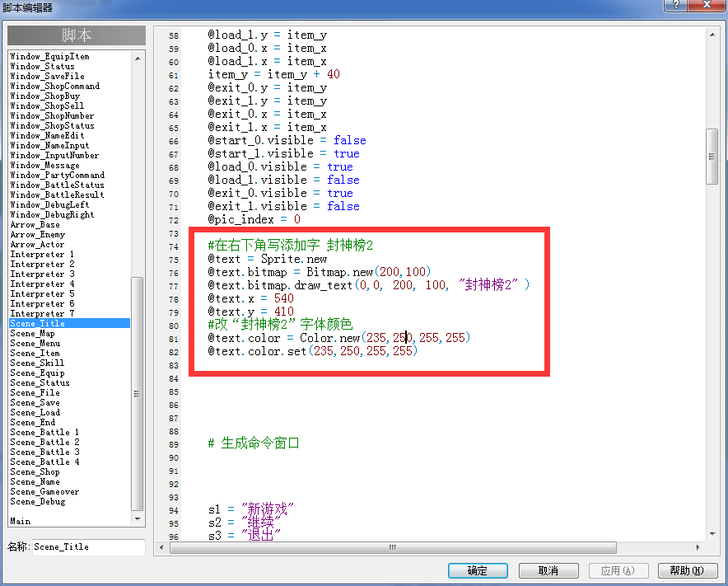Open help with the 帮助 button

688,570
